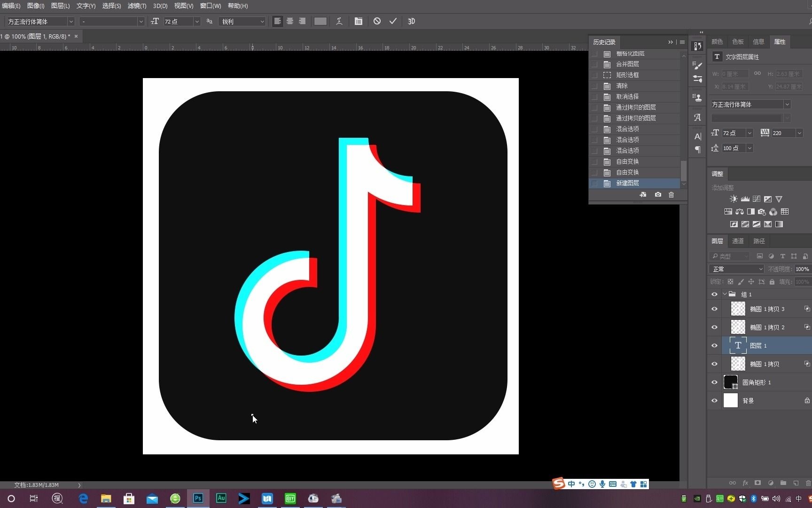Open the Character panel icon
Viewport: 812px width, 508px height.
point(697,136)
